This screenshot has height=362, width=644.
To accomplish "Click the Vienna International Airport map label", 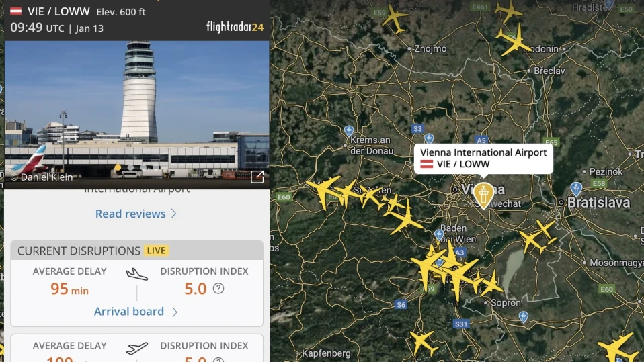I will (483, 159).
